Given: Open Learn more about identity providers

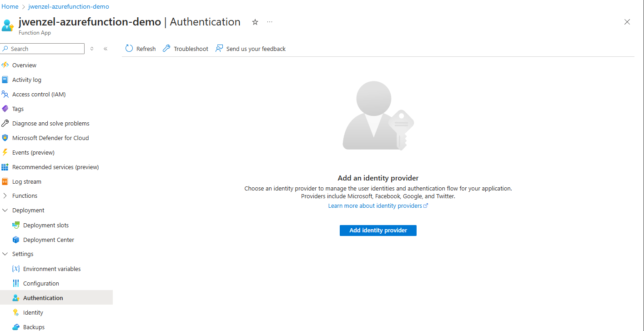Looking at the screenshot, I should [x=375, y=206].
